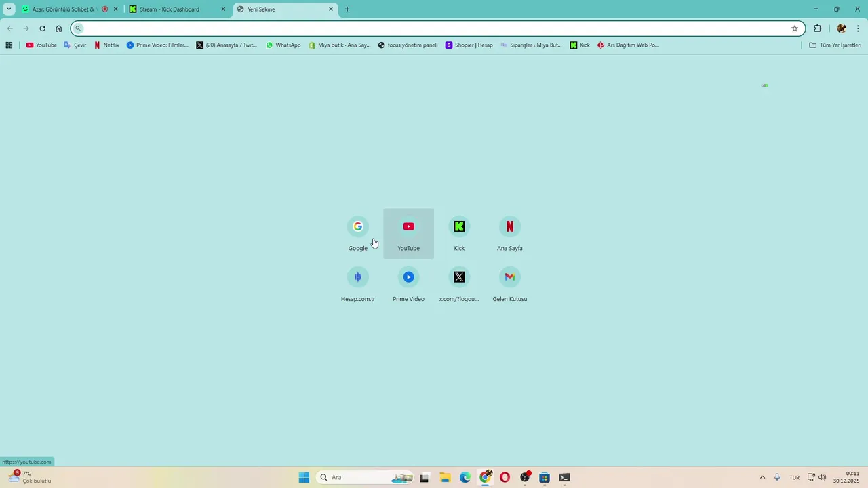Switch to the Azar Görüntülü Sohbet tab

(x=69, y=9)
